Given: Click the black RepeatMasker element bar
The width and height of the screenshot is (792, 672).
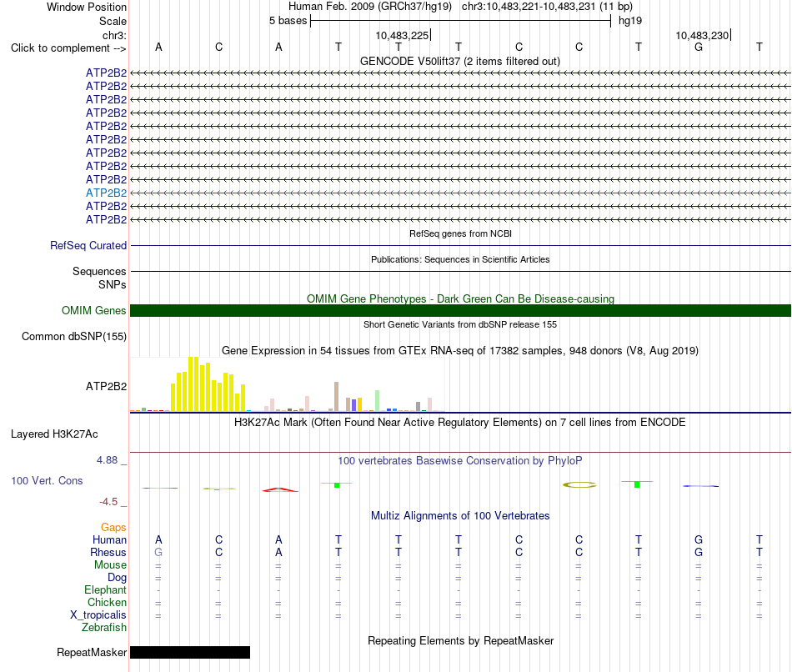Looking at the screenshot, I should [190, 652].
